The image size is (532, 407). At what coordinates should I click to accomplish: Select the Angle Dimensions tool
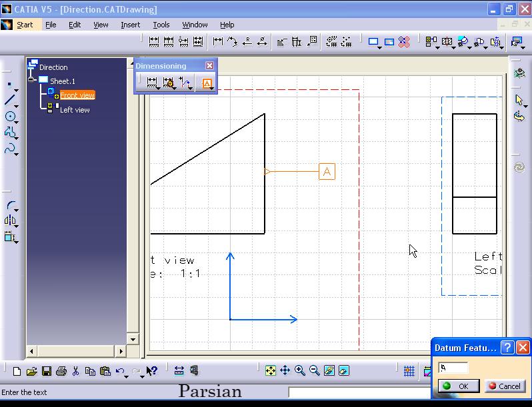pos(233,42)
